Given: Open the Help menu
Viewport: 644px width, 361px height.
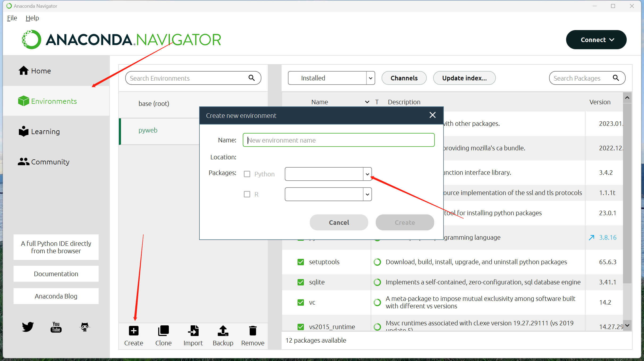Looking at the screenshot, I should [x=32, y=18].
